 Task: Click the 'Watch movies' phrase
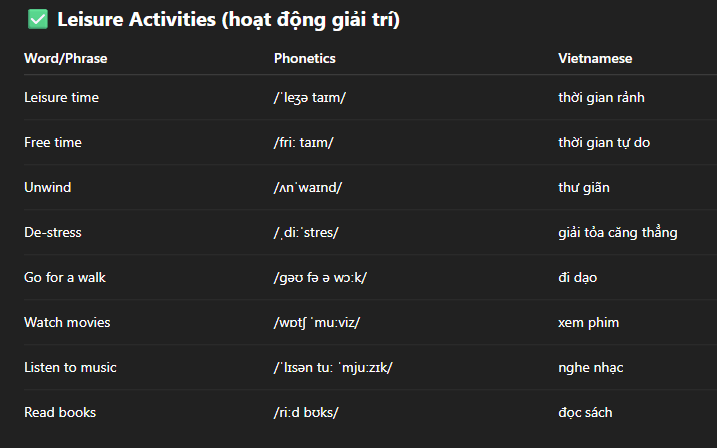tap(67, 322)
